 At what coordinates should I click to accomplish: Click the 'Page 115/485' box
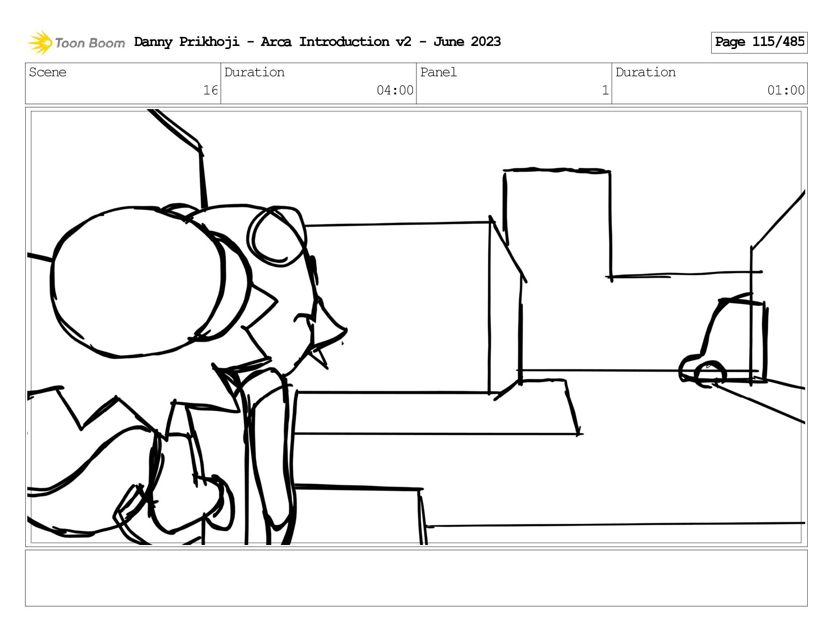point(759,42)
